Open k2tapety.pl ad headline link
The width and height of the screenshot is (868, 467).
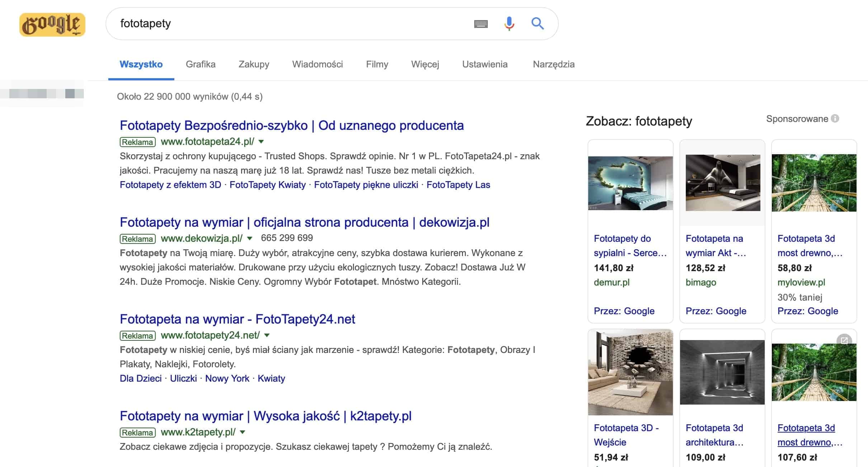coord(265,416)
